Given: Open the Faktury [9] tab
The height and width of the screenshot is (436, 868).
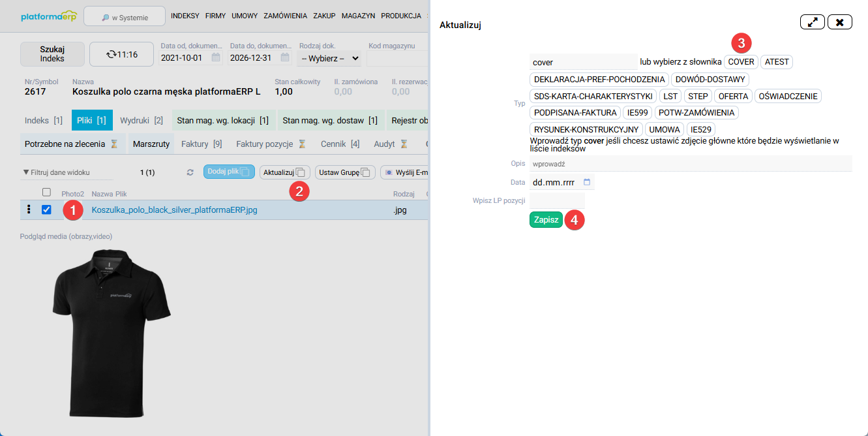Looking at the screenshot, I should coord(202,144).
